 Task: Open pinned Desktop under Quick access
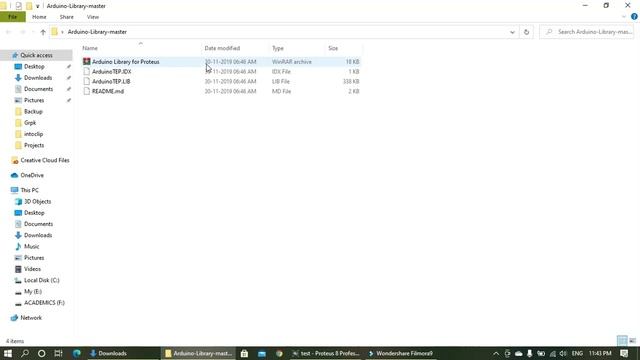tap(34, 67)
